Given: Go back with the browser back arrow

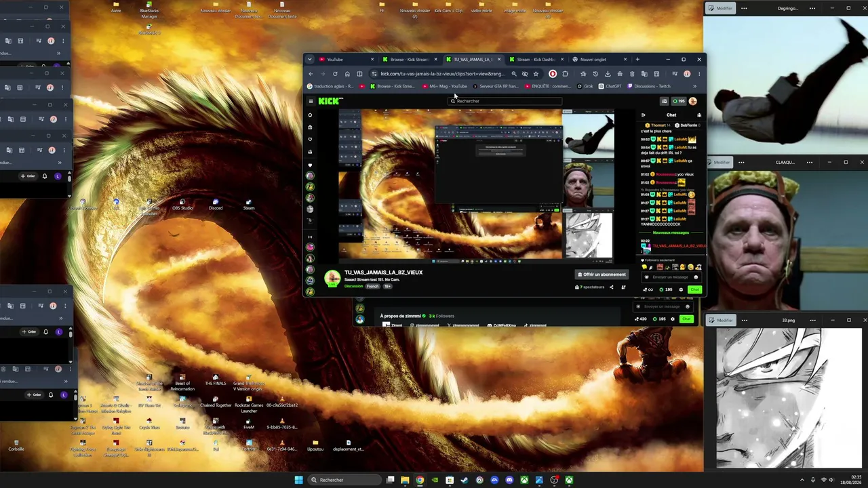Looking at the screenshot, I should (x=311, y=74).
